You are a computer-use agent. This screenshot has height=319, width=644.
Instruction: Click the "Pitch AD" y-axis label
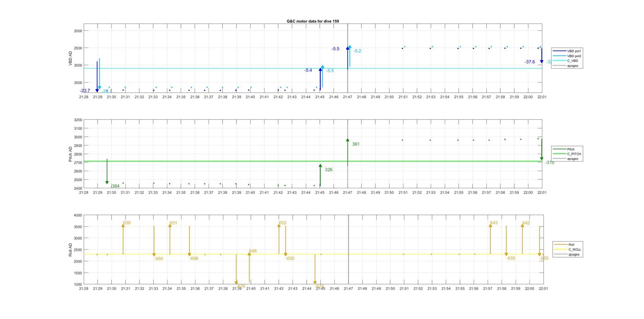click(x=70, y=154)
